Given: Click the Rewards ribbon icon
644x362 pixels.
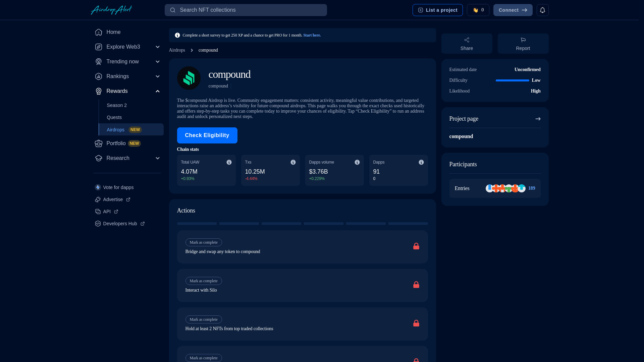Looking at the screenshot, I should tap(98, 91).
